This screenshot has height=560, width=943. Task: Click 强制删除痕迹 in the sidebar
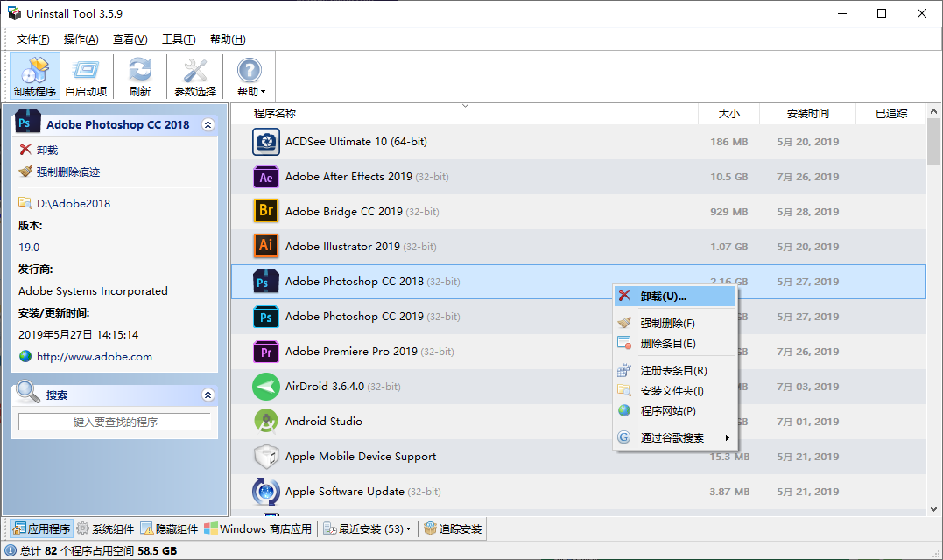point(68,171)
